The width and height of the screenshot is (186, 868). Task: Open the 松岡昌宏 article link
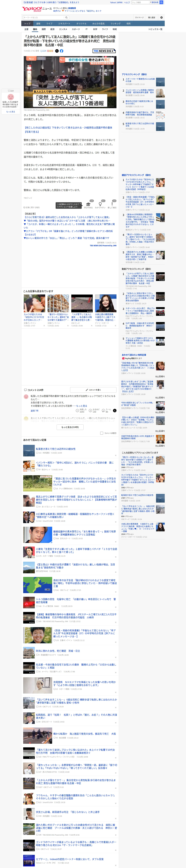(76, 716)
